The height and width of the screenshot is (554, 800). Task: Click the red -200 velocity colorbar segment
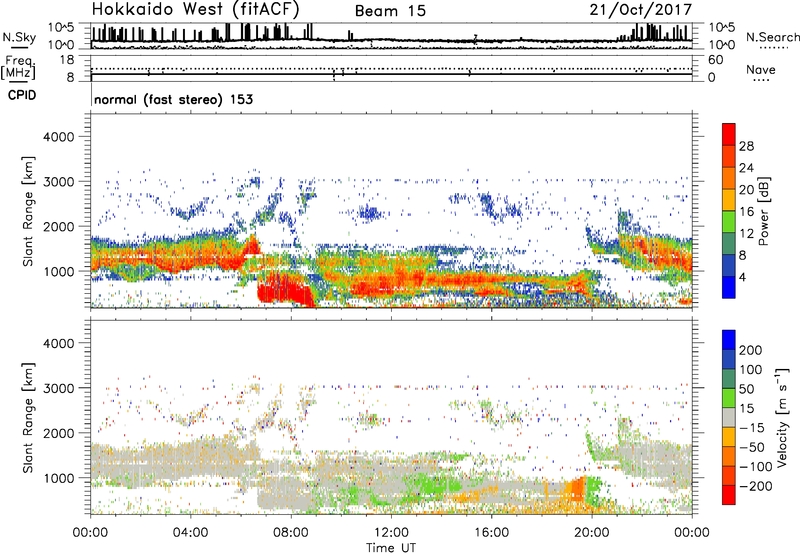729,495
